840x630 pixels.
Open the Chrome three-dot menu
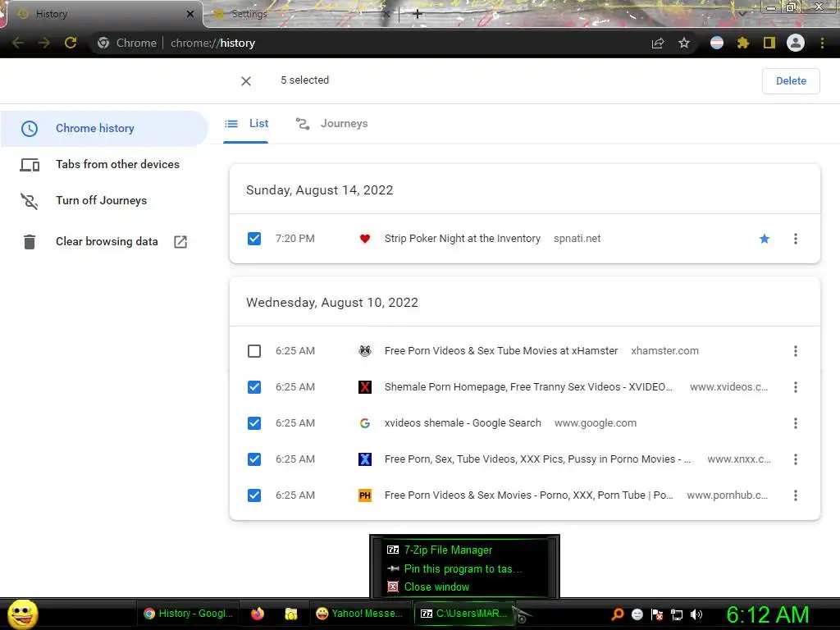[822, 43]
